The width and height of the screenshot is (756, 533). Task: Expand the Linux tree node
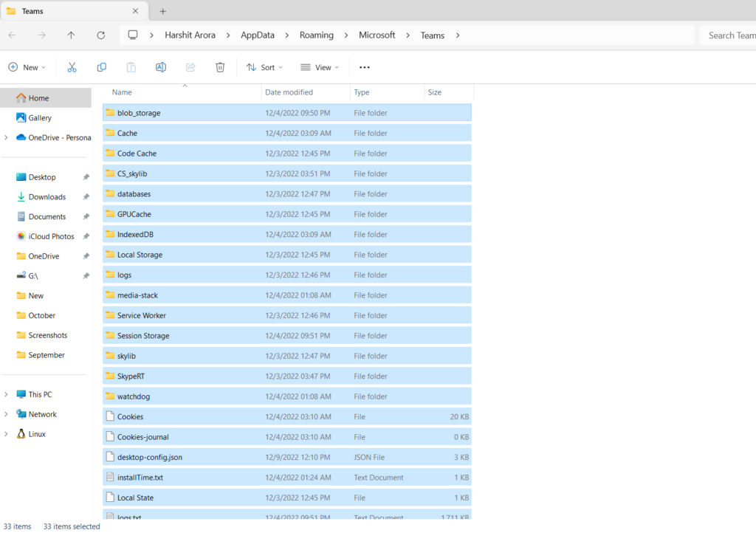[x=7, y=434]
